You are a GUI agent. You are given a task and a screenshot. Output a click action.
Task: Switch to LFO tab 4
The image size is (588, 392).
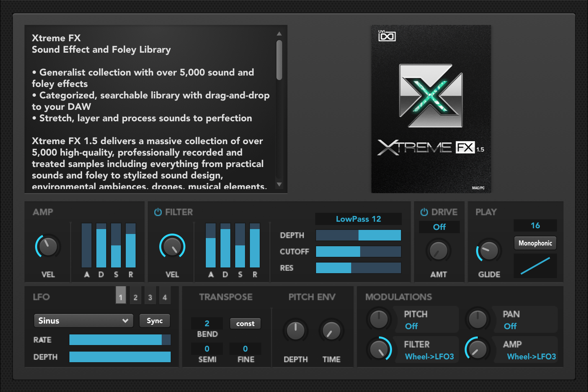coord(165,296)
